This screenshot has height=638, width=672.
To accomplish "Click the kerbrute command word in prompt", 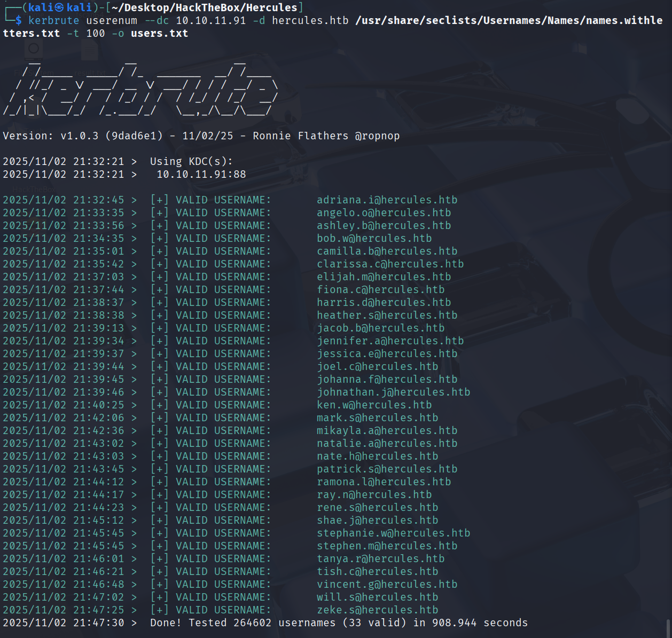I will click(53, 21).
